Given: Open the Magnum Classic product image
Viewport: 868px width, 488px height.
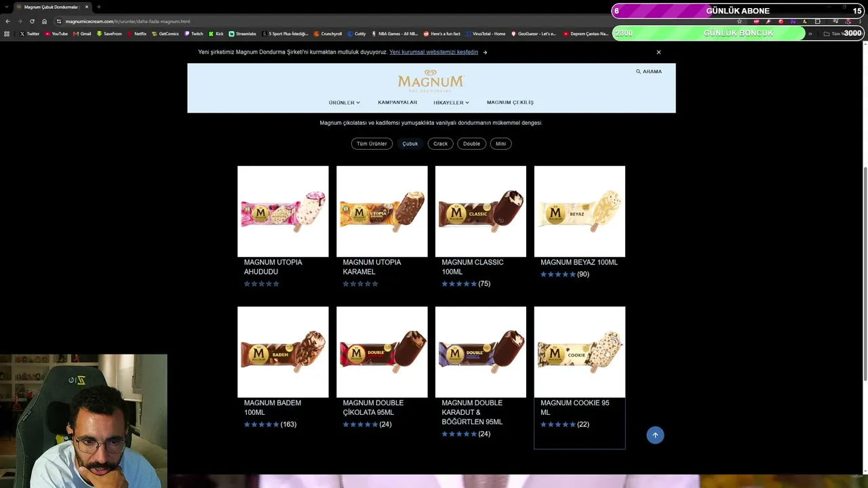Looking at the screenshot, I should (481, 211).
